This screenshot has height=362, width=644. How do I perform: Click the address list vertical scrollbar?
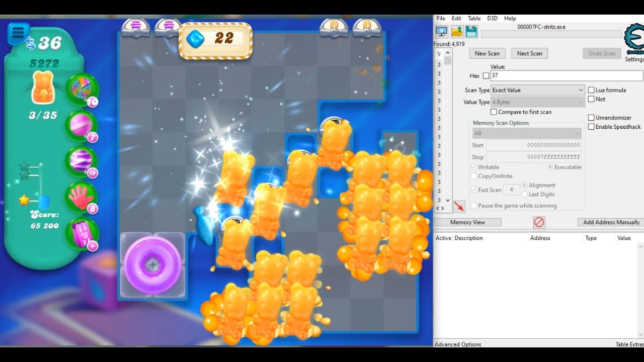tap(640, 290)
